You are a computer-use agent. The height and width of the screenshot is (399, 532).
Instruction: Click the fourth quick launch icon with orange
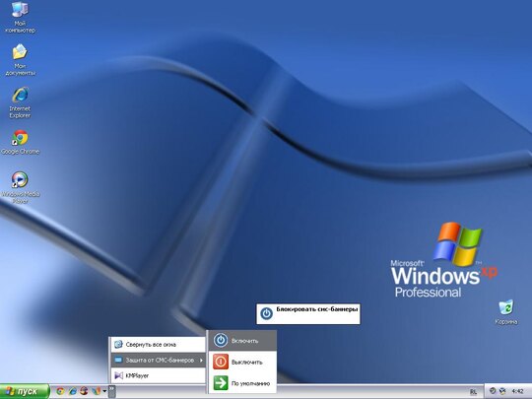click(96, 391)
